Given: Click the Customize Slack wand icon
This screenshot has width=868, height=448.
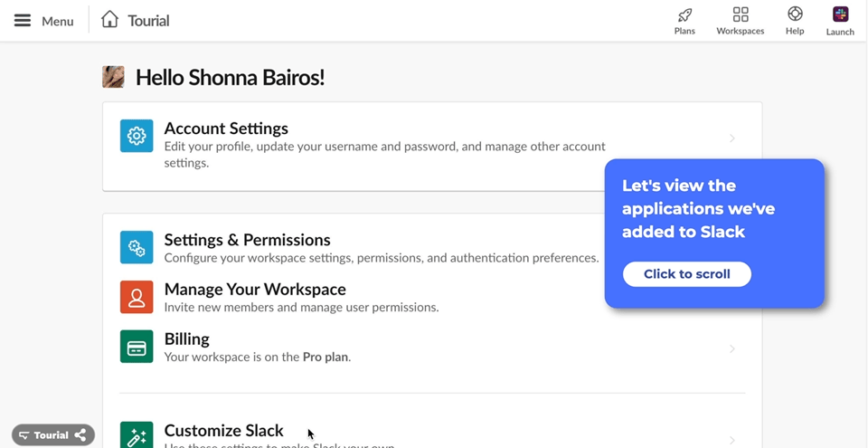Looking at the screenshot, I should [137, 435].
